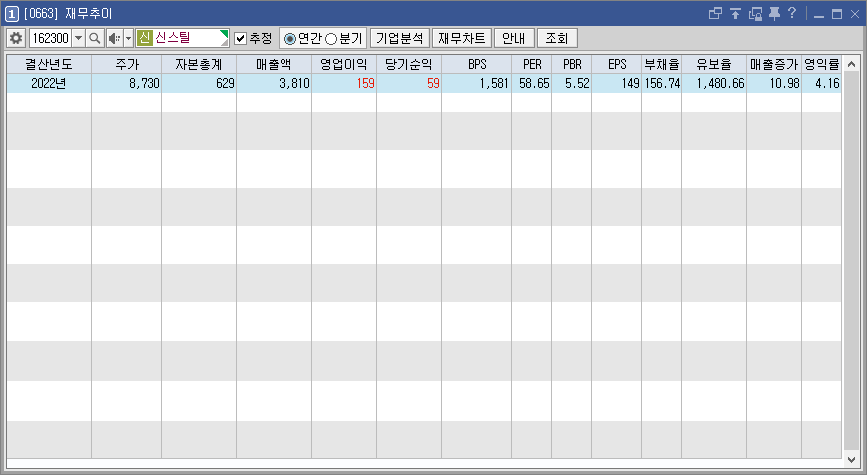The height and width of the screenshot is (475, 867).
Task: Click the 조회 query button
Action: click(557, 38)
